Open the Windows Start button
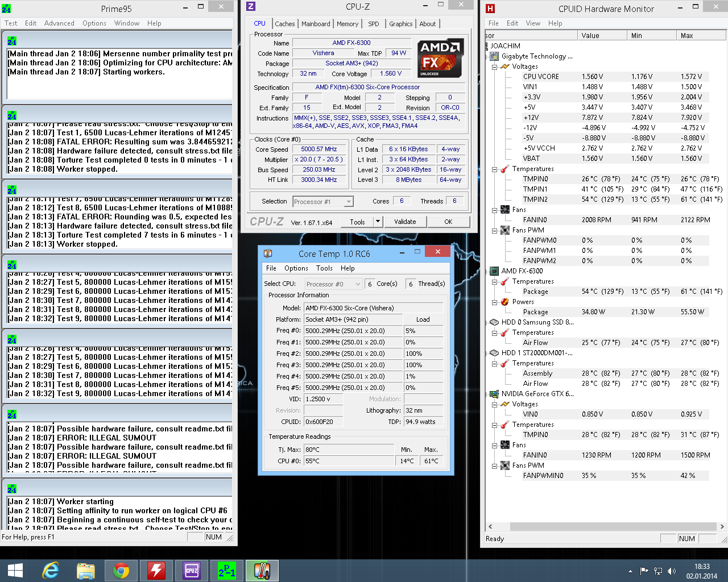This screenshot has width=728, height=582. coord(15,571)
